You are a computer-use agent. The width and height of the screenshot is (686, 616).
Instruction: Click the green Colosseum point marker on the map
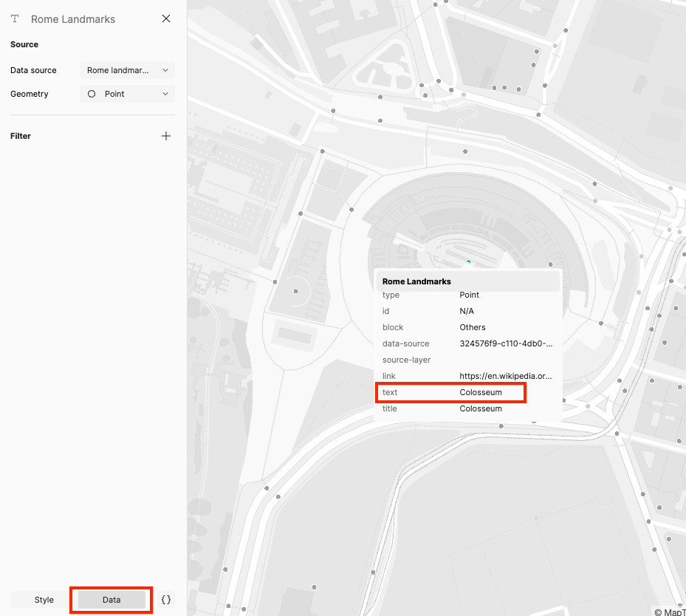pyautogui.click(x=468, y=261)
